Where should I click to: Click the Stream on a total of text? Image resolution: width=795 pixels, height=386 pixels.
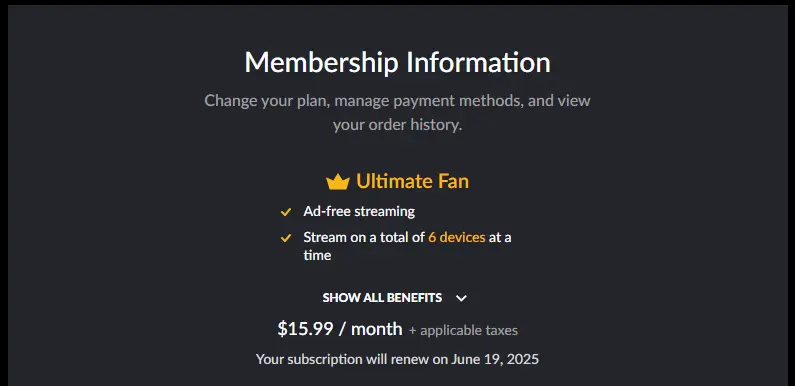(364, 237)
